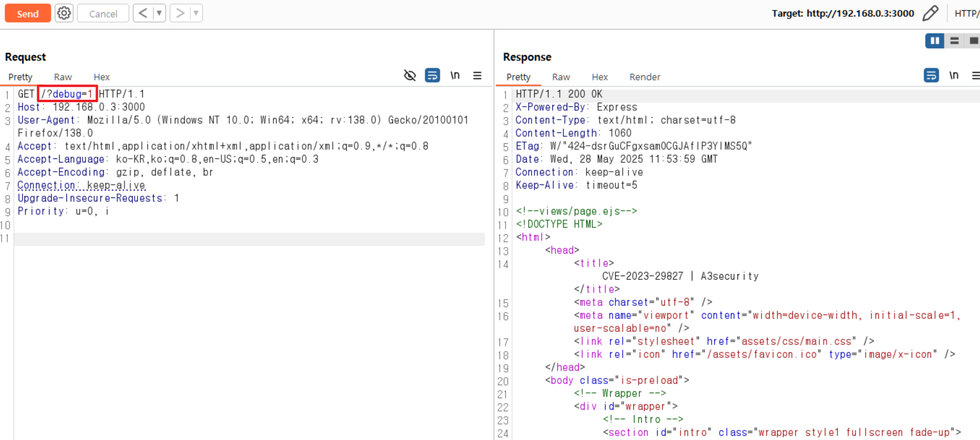Select the Response Render tab

(x=644, y=77)
